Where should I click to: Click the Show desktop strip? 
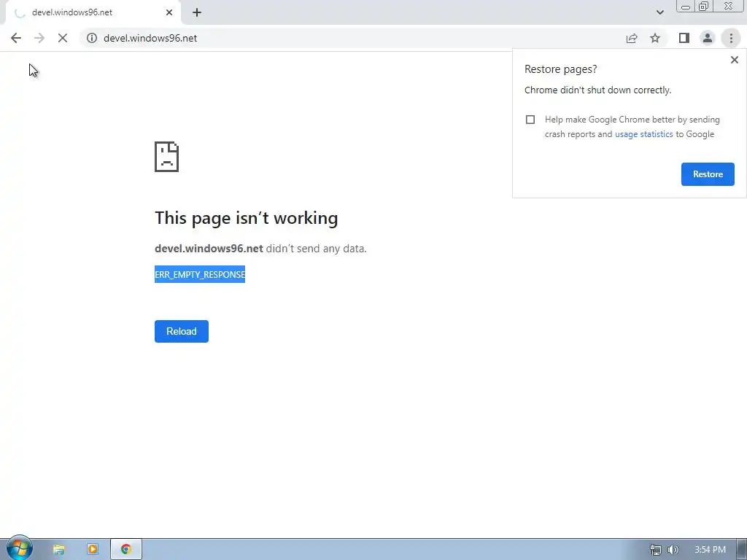(742, 550)
